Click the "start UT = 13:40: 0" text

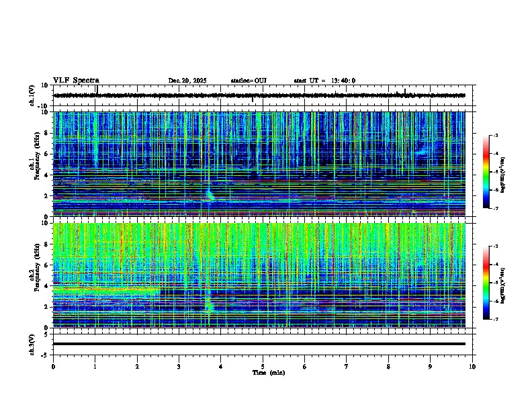[324, 81]
